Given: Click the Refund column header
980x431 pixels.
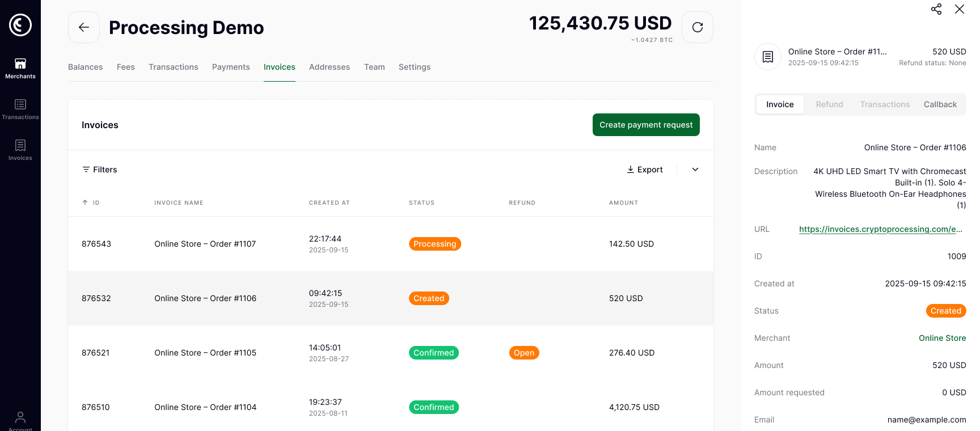Looking at the screenshot, I should click(x=522, y=202).
